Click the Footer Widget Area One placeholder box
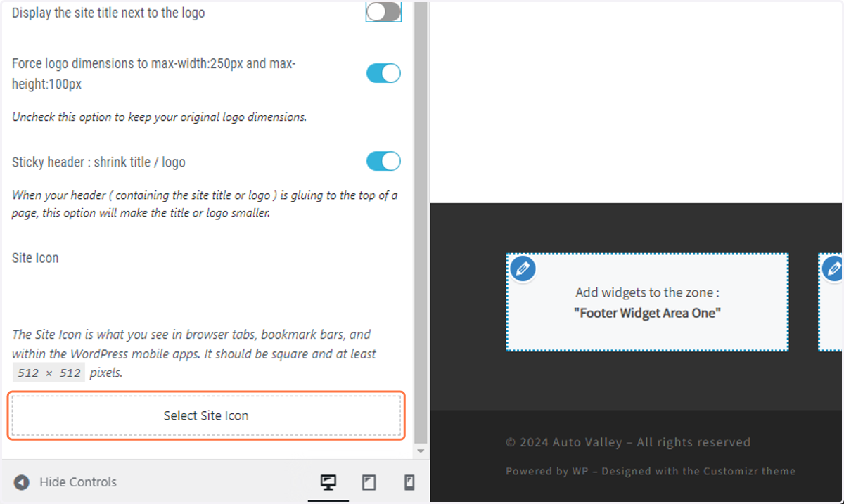Screen dimensions: 844x504 [x=647, y=302]
